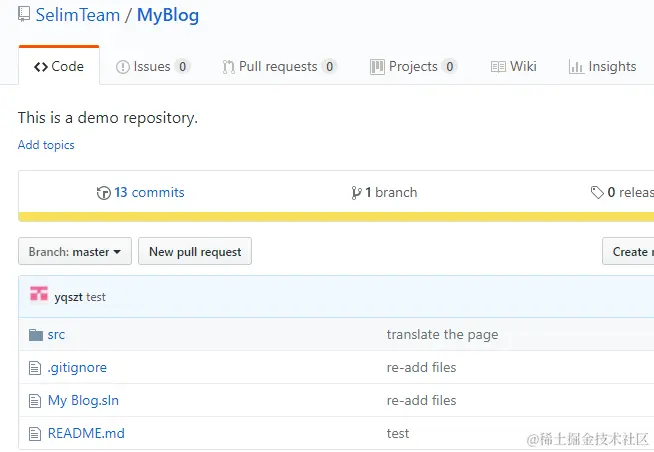The image size is (654, 452).
Task: Open the Issues tab
Action: (153, 66)
